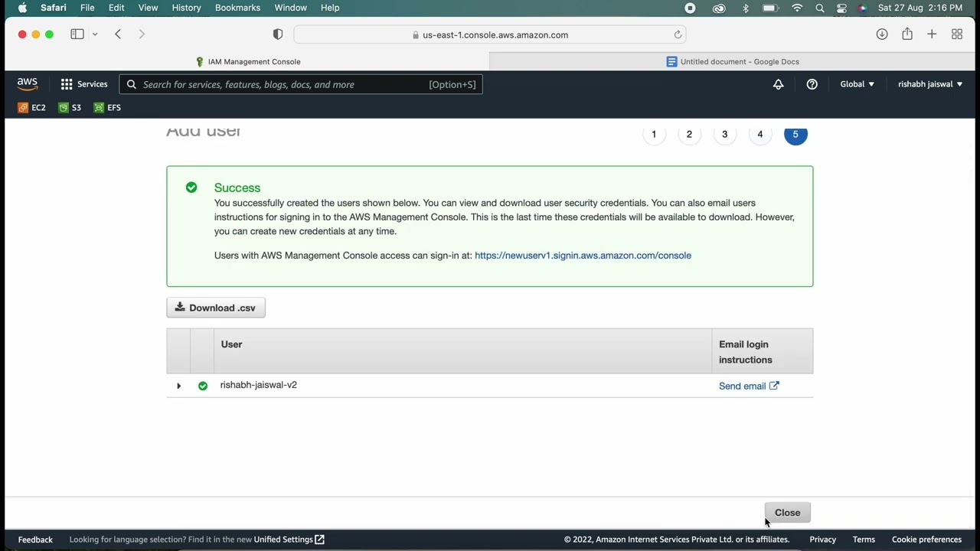Open a new Safari tab
The width and height of the screenshot is (980, 551).
coord(932,34)
